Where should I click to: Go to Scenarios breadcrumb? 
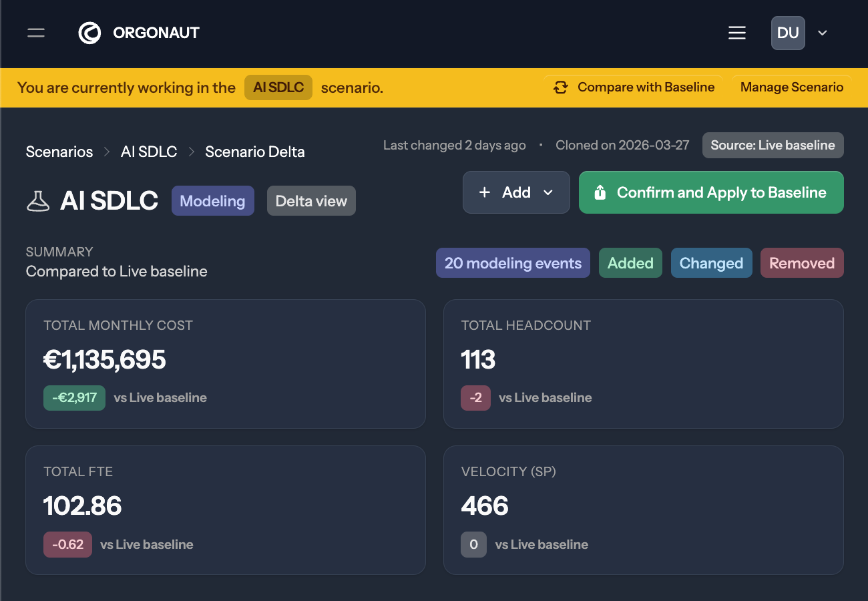[x=59, y=152]
